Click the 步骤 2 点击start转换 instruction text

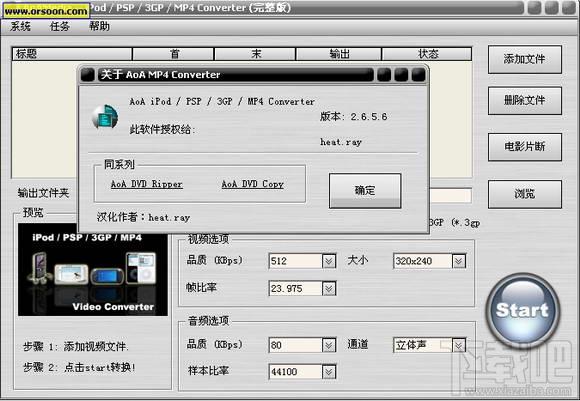point(79,367)
